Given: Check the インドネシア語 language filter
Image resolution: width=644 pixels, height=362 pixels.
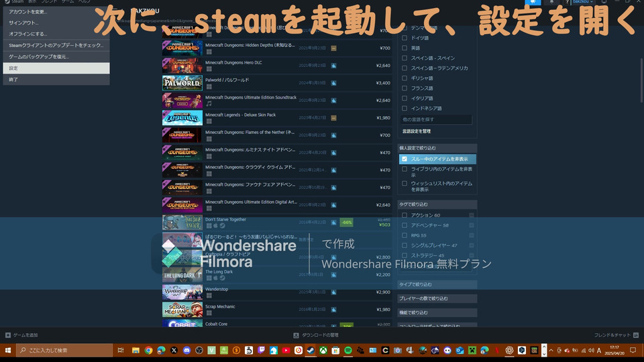Looking at the screenshot, I should [x=405, y=109].
